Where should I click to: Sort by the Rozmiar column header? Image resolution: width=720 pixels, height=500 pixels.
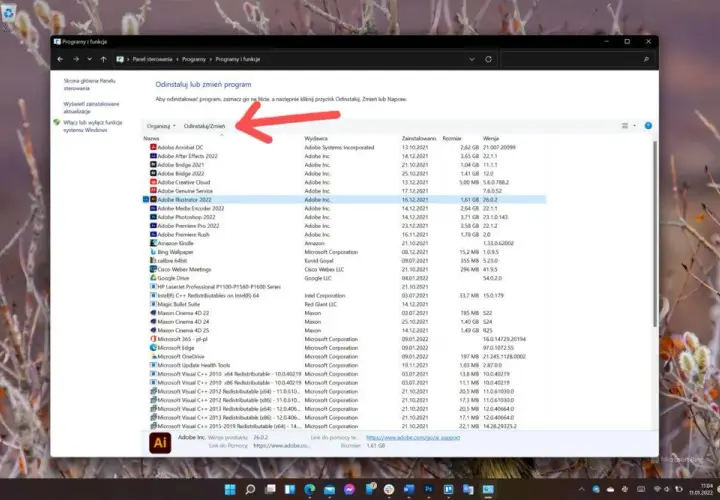pos(452,138)
